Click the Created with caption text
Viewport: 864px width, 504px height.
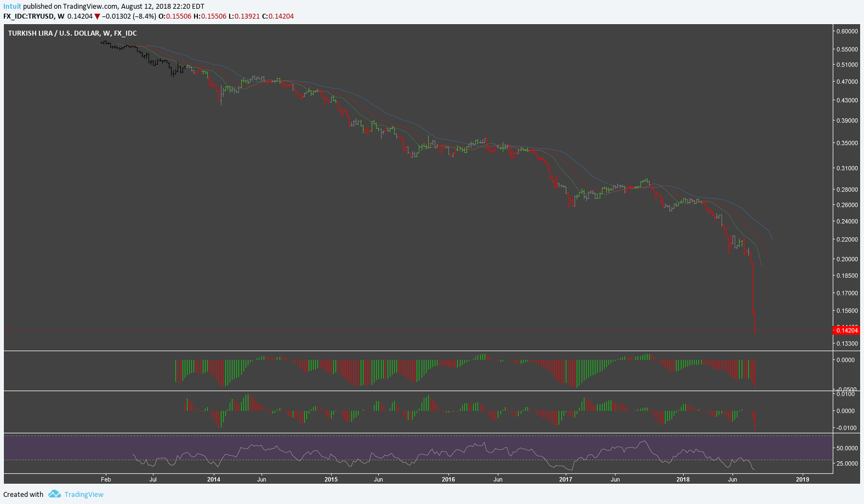point(23,494)
